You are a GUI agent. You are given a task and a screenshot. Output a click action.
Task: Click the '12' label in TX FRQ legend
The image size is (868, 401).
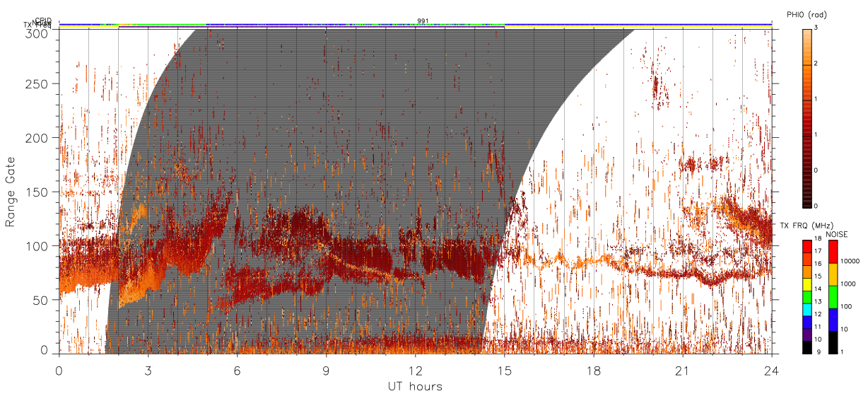tap(817, 315)
